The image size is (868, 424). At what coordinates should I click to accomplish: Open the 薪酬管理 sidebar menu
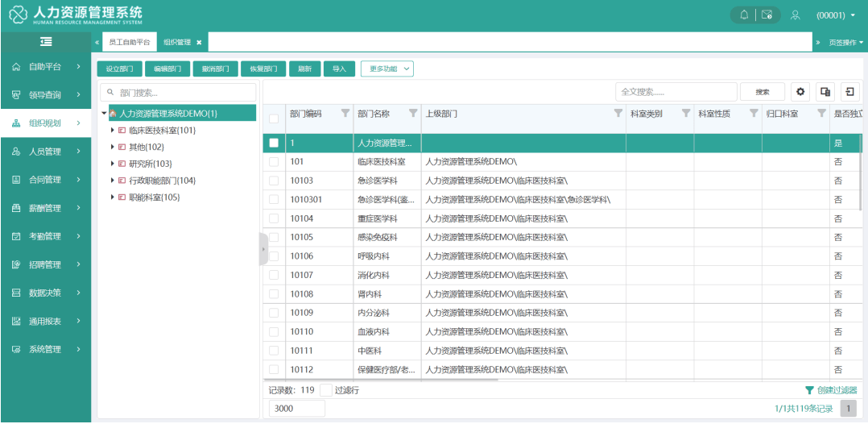(x=45, y=208)
